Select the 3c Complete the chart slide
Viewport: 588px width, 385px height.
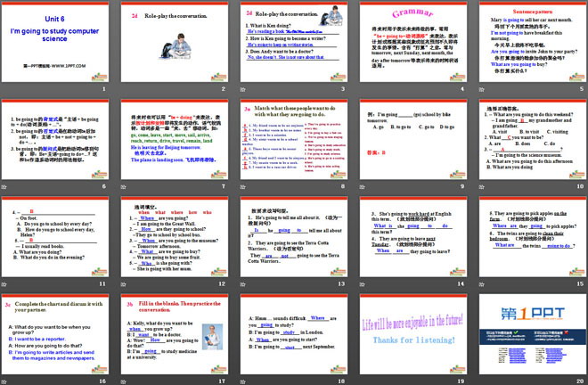55,334
